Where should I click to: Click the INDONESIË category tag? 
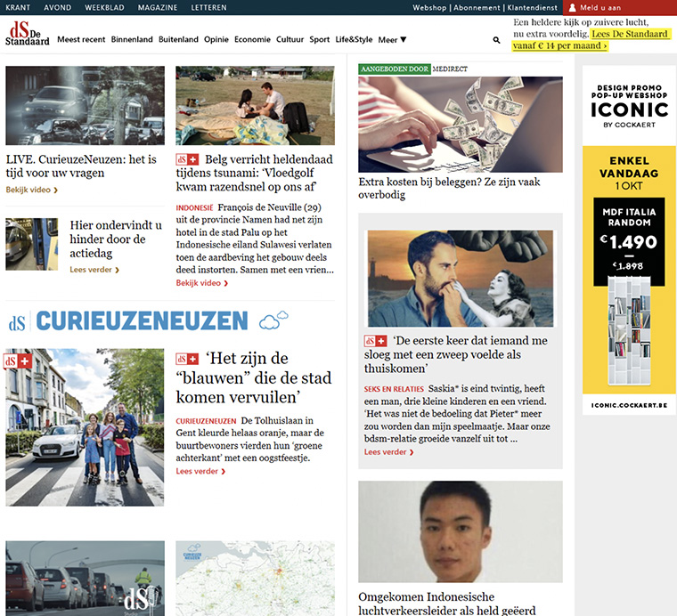tap(194, 208)
